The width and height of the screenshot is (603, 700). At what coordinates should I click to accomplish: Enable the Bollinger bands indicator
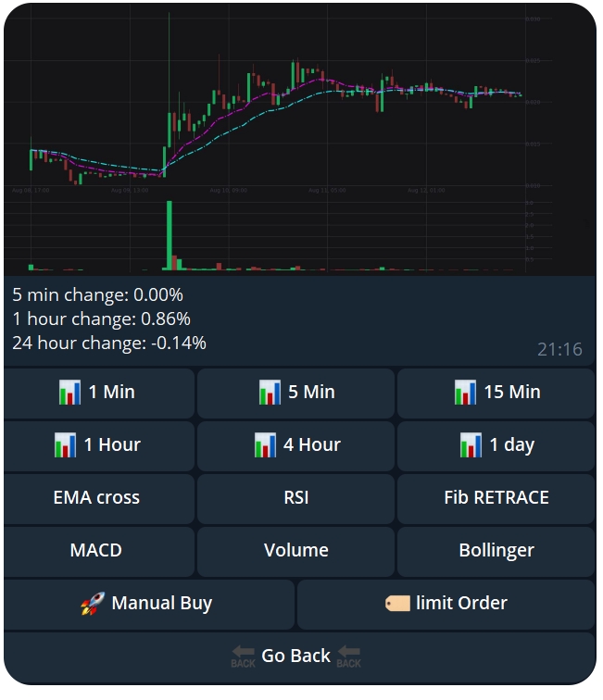[x=496, y=551]
